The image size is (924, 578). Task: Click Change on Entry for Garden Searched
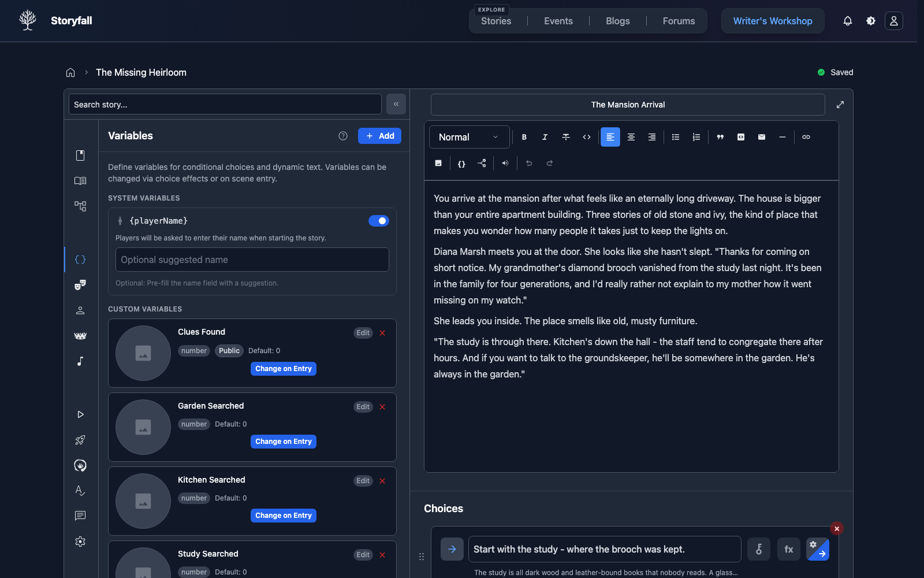tap(283, 441)
